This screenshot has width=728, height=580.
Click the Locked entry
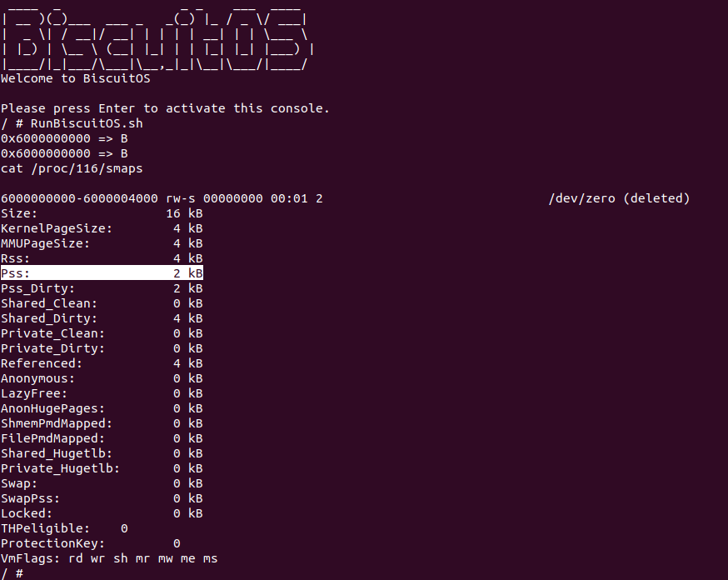[x=101, y=513]
